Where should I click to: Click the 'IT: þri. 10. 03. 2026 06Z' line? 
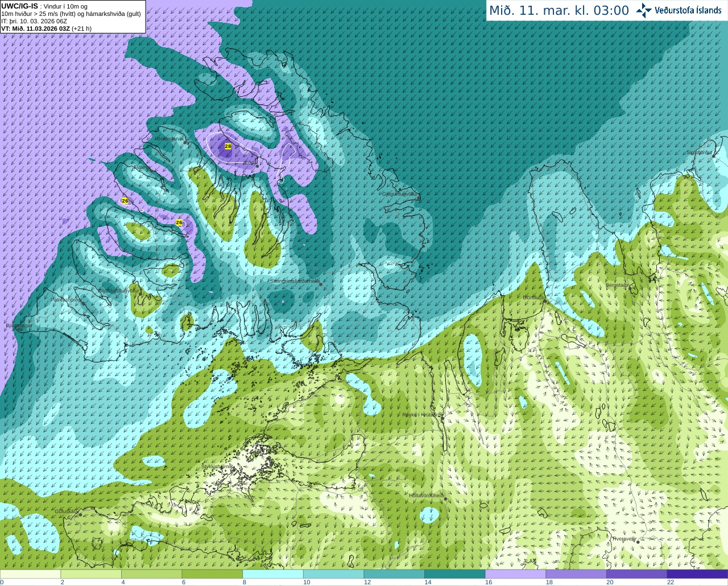point(34,21)
